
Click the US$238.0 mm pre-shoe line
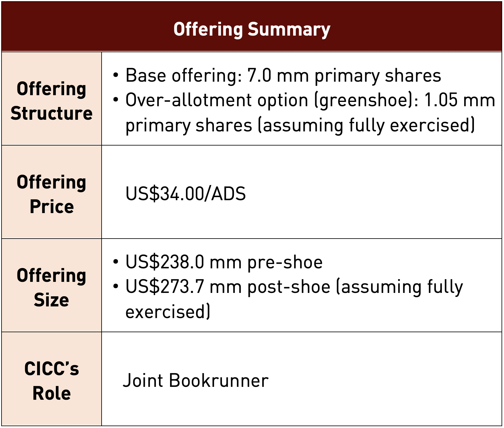[224, 263]
